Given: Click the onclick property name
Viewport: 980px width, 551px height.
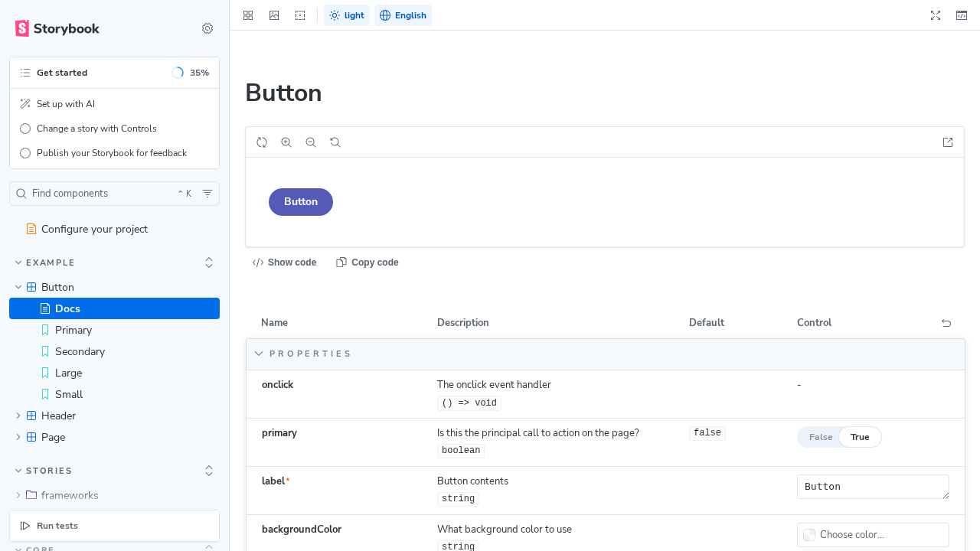Looking at the screenshot, I should (277, 385).
